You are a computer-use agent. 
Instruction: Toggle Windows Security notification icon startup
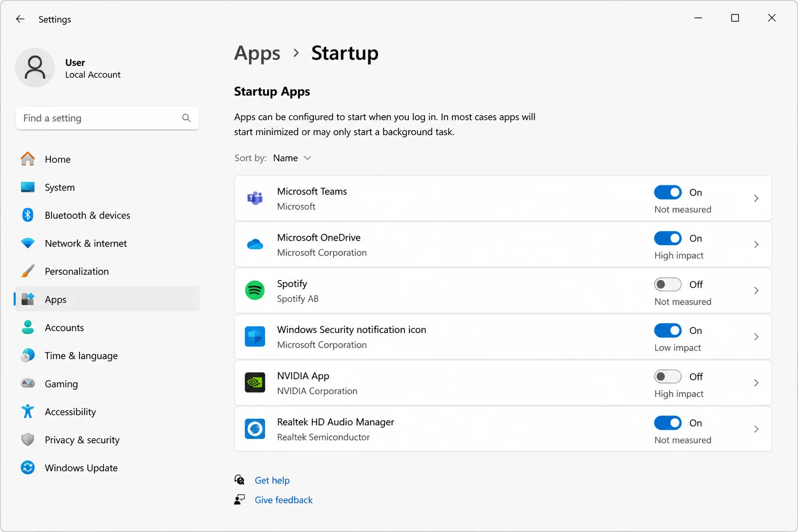pyautogui.click(x=668, y=330)
